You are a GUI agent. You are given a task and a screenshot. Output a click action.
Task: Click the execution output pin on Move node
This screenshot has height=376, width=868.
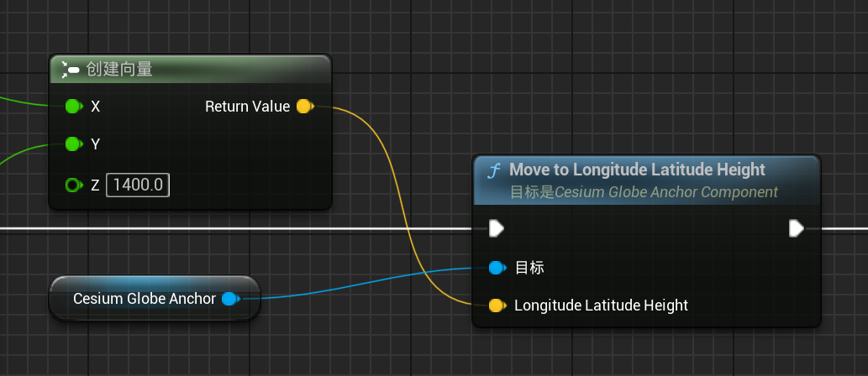(x=797, y=228)
